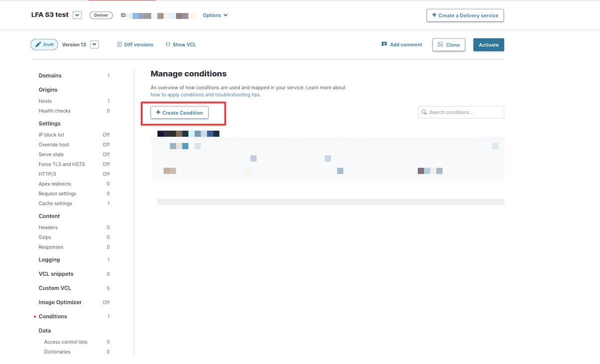This screenshot has height=364, width=600.
Task: Open Request settings
Action: point(57,193)
